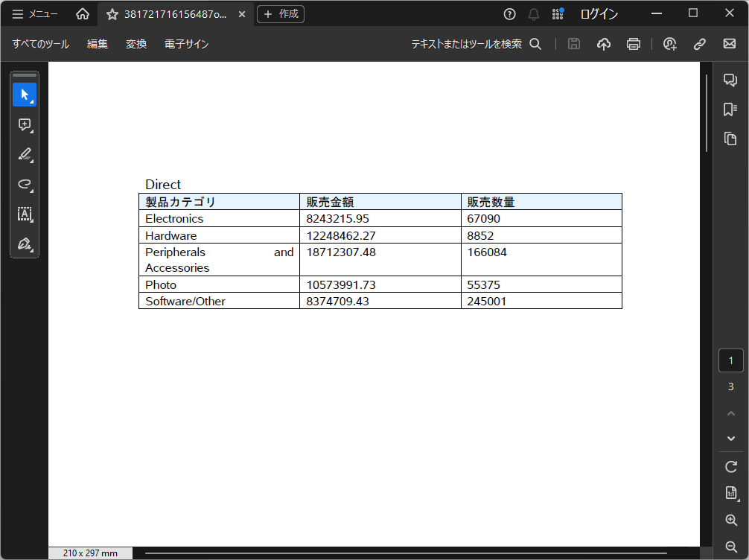Select the freehand draw loop tool
Image resolution: width=749 pixels, height=560 pixels.
(25, 185)
